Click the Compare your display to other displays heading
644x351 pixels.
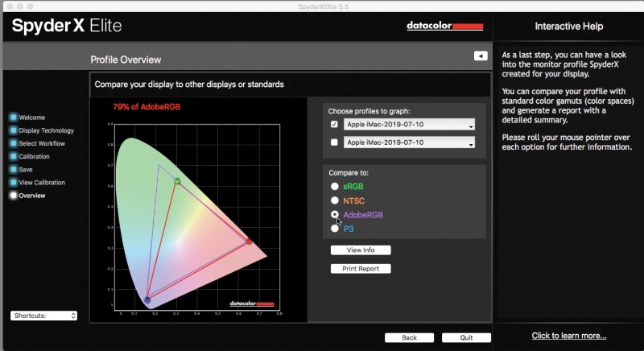pos(189,85)
